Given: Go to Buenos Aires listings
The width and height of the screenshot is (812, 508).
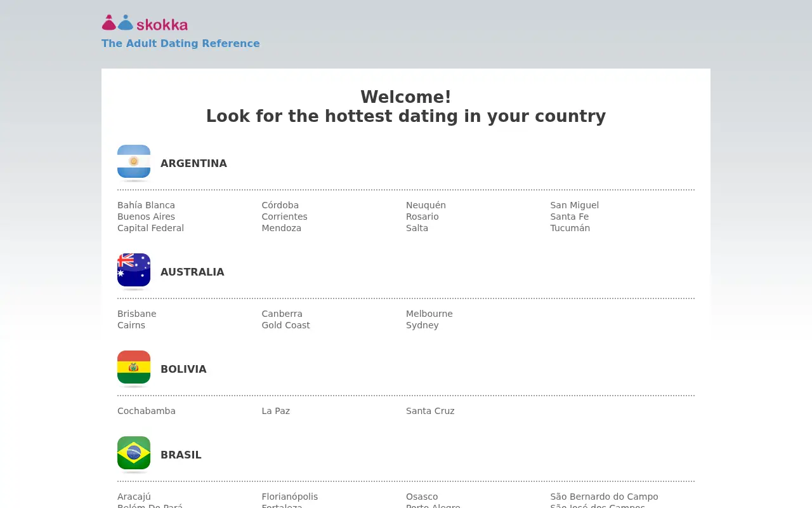Looking at the screenshot, I should (x=146, y=217).
